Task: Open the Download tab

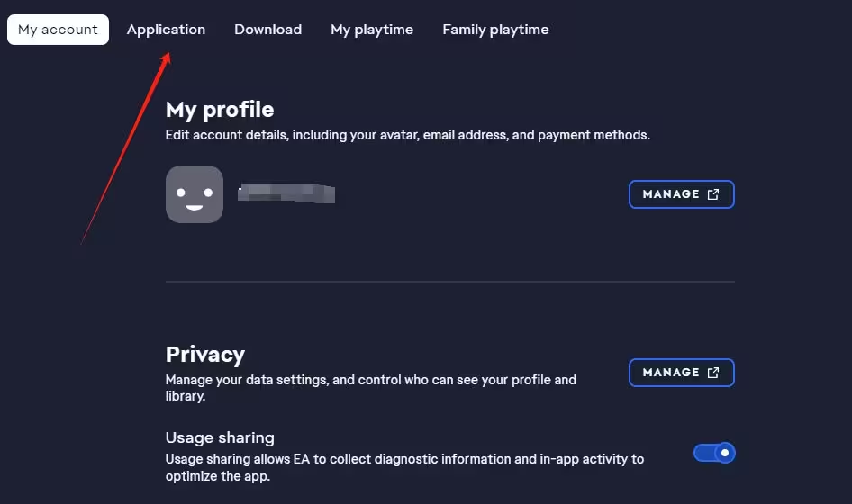Action: (x=267, y=30)
